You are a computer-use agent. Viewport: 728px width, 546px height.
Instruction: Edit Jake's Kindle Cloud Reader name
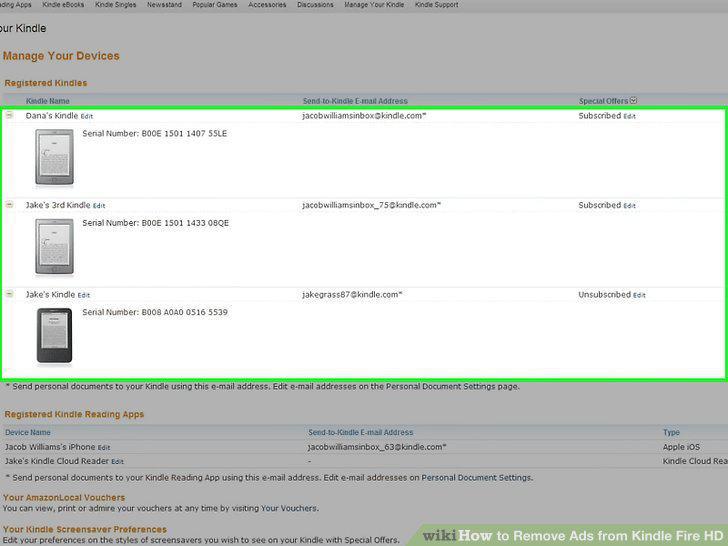coord(117,462)
